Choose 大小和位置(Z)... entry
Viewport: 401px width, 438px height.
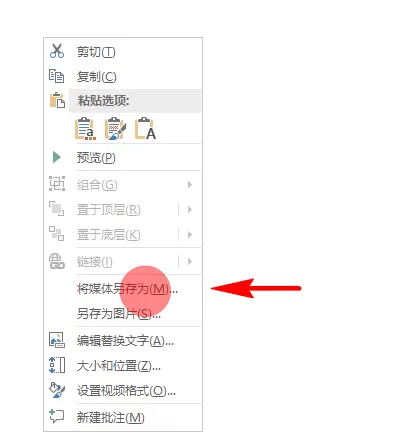tap(119, 366)
